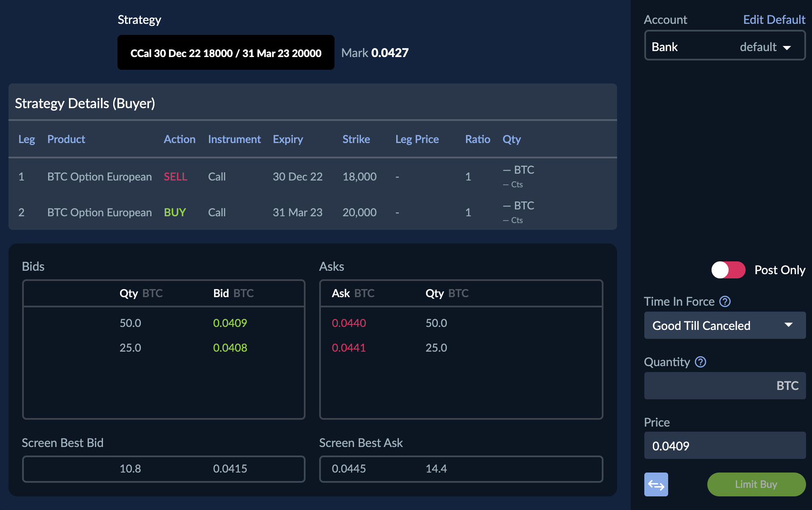Viewport: 812px width, 510px height.
Task: Select the 0.0440 ask price
Action: [349, 323]
